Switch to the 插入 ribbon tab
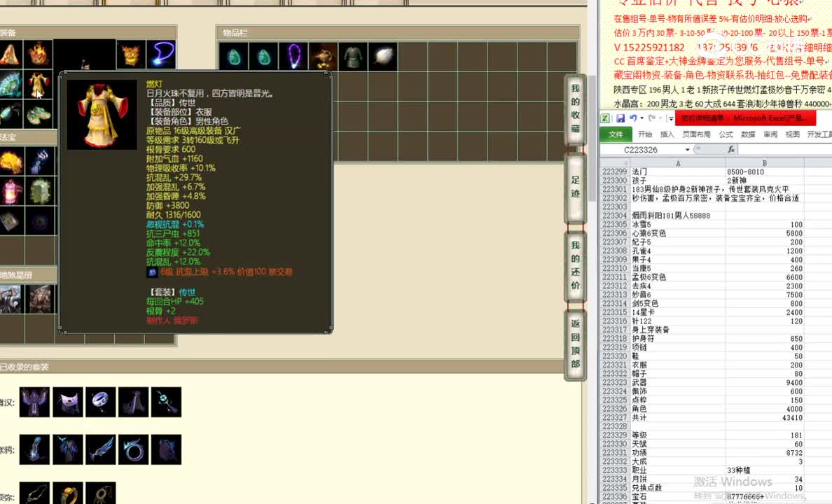This screenshot has height=504, width=832. (667, 134)
